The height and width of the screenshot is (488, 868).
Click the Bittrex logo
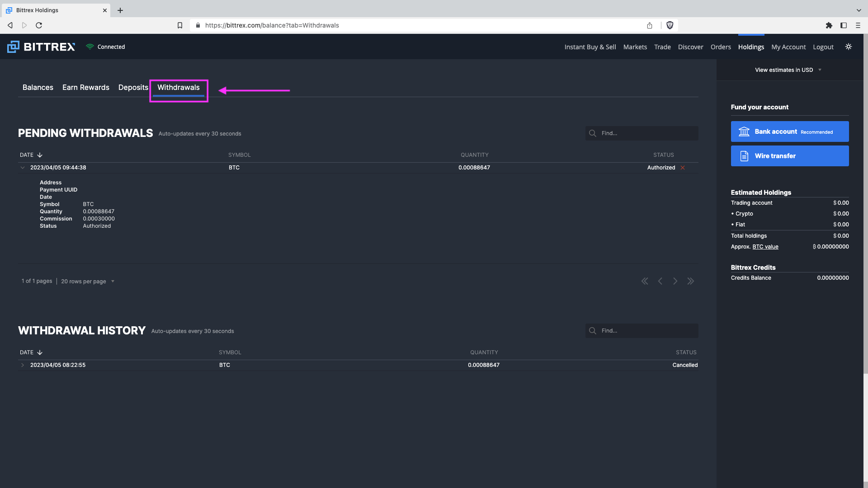click(41, 47)
